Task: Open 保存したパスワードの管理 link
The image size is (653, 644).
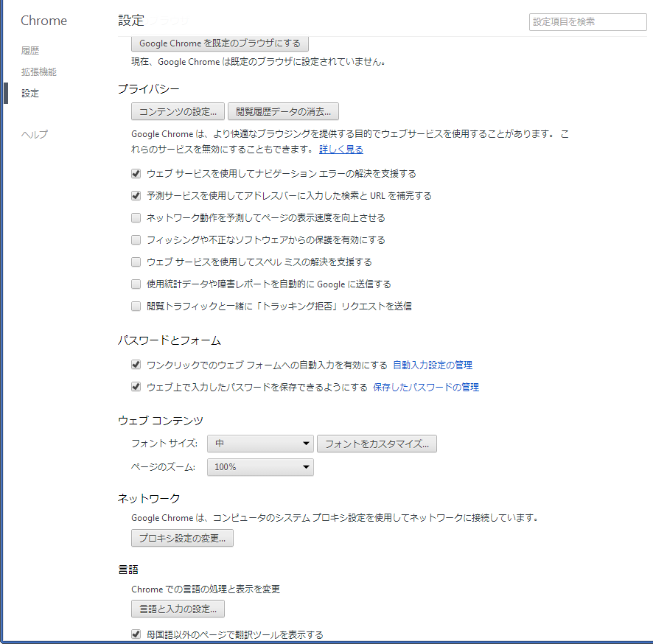Action: point(426,388)
